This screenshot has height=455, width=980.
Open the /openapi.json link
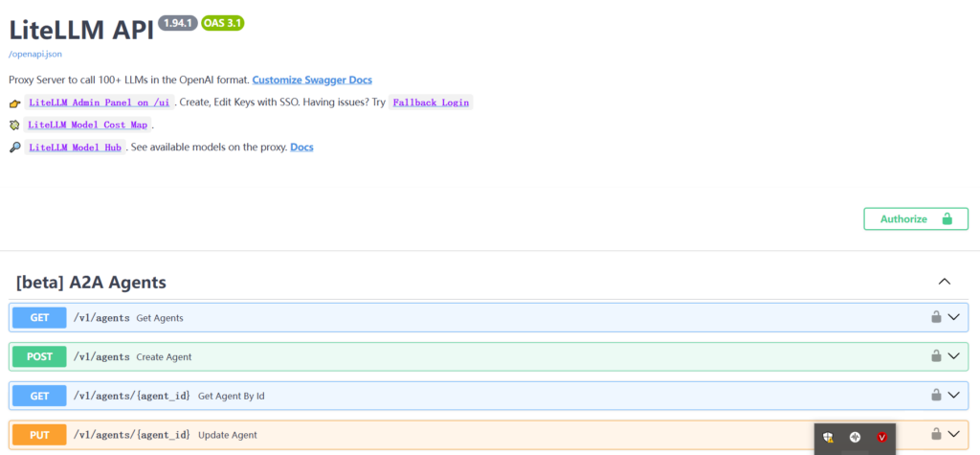pos(35,55)
